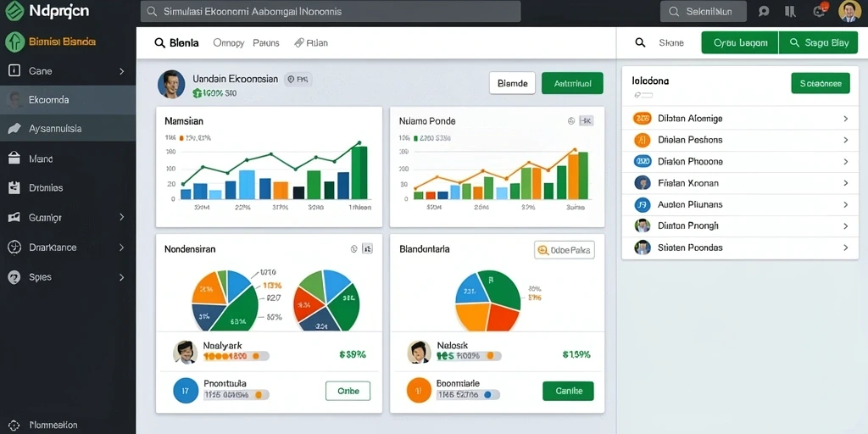This screenshot has height=434, width=868.
Task: Click the chat bubble icon in header
Action: (764, 11)
